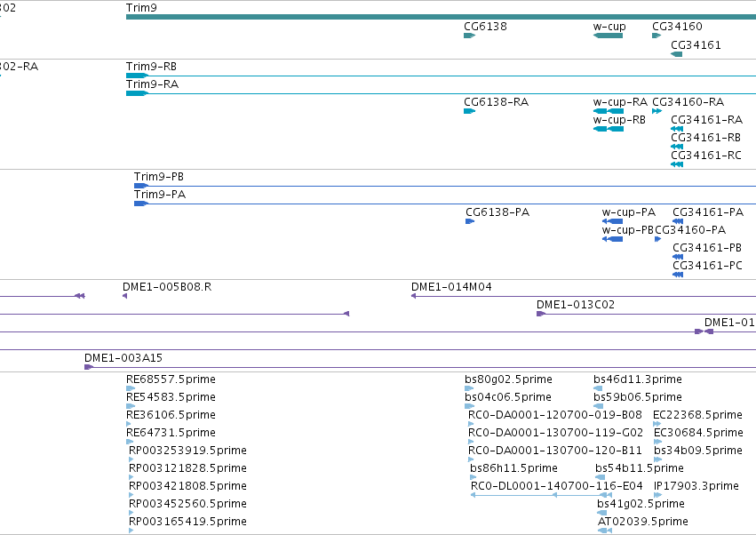This screenshot has height=535, width=756.
Task: Select the RE68557.5prime EST glyph
Action: click(x=131, y=388)
